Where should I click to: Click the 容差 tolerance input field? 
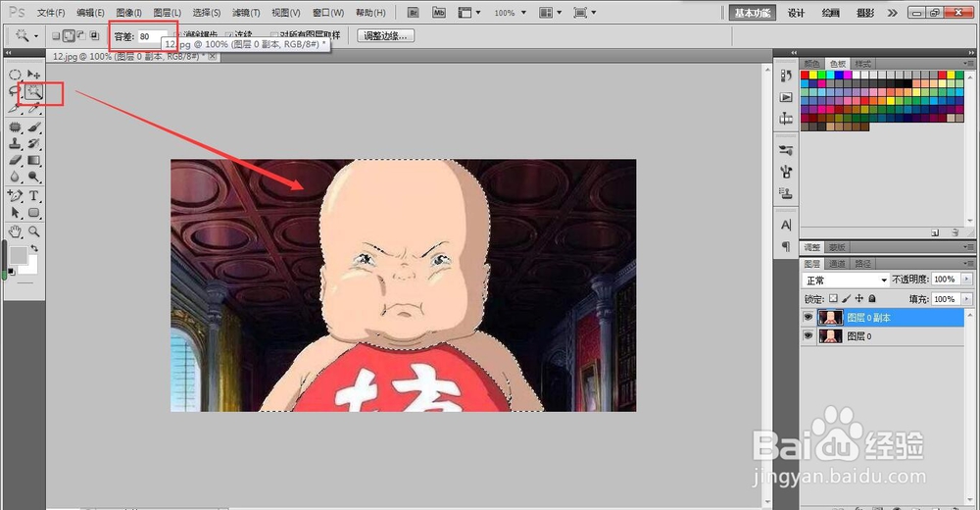pyautogui.click(x=152, y=36)
